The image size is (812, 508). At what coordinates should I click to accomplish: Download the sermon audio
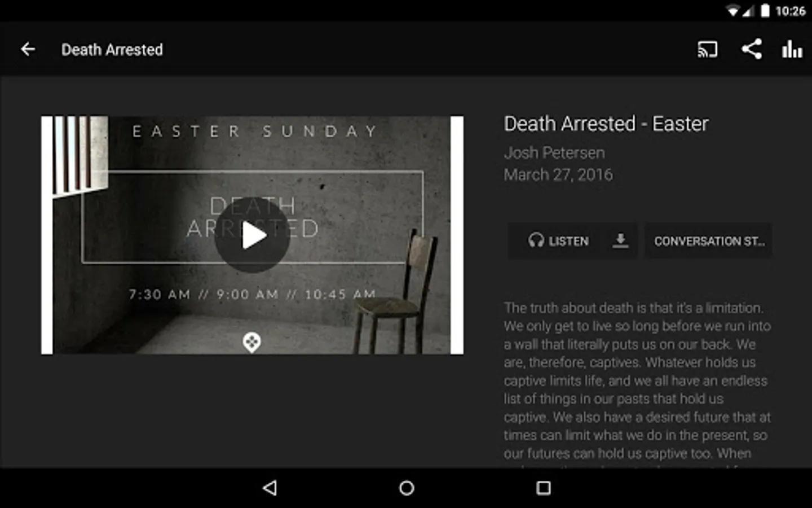(620, 241)
